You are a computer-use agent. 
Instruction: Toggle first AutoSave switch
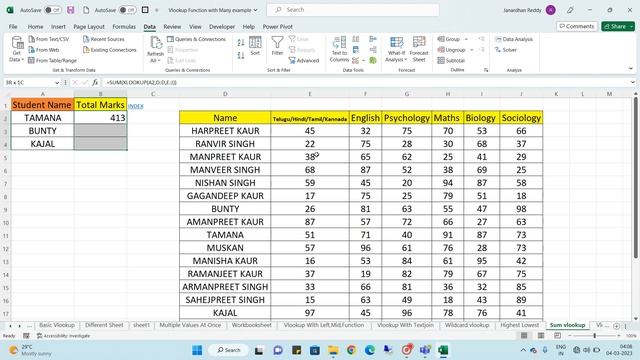click(x=53, y=10)
